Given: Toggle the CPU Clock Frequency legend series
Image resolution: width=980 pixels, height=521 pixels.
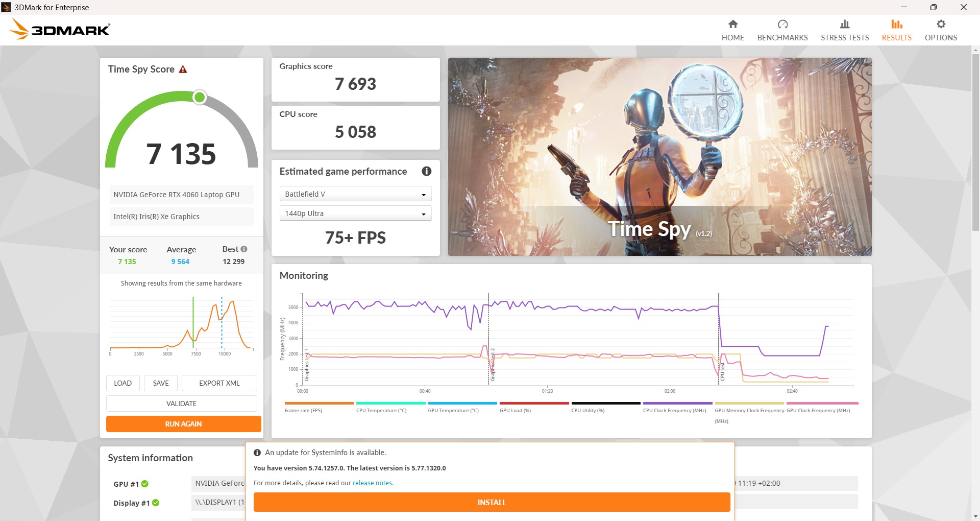Looking at the screenshot, I should pos(674,410).
